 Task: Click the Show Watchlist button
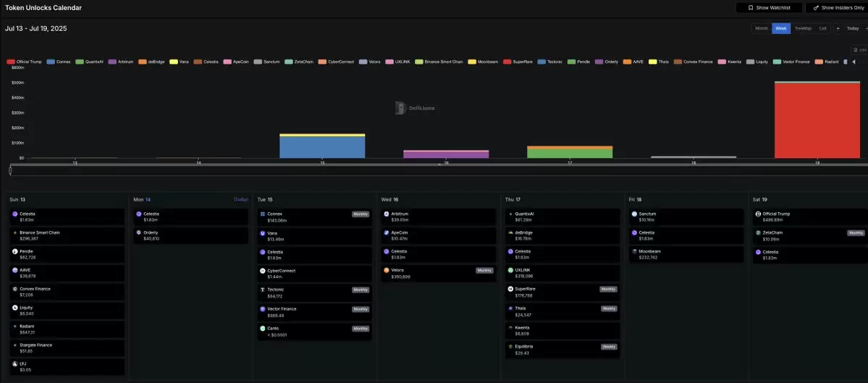(769, 8)
